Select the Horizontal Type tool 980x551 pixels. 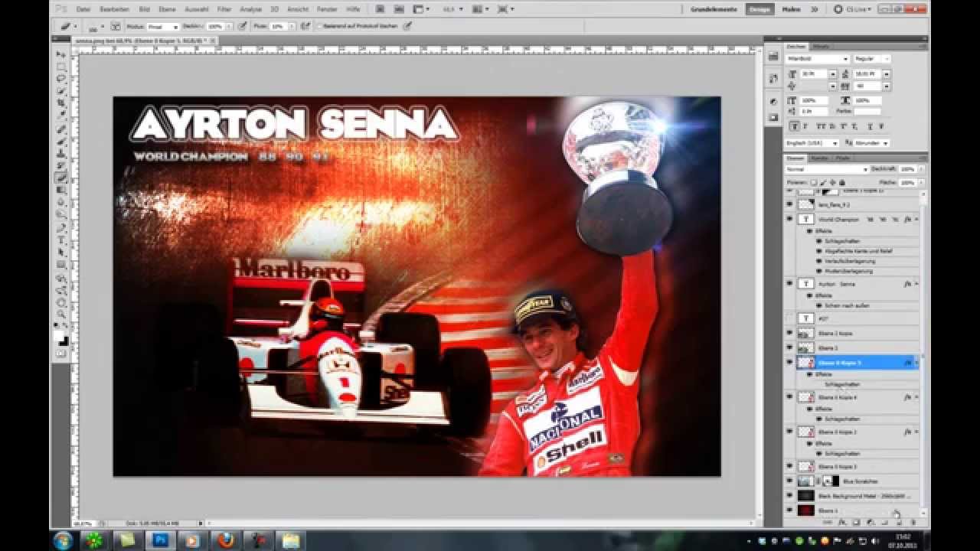(60, 240)
